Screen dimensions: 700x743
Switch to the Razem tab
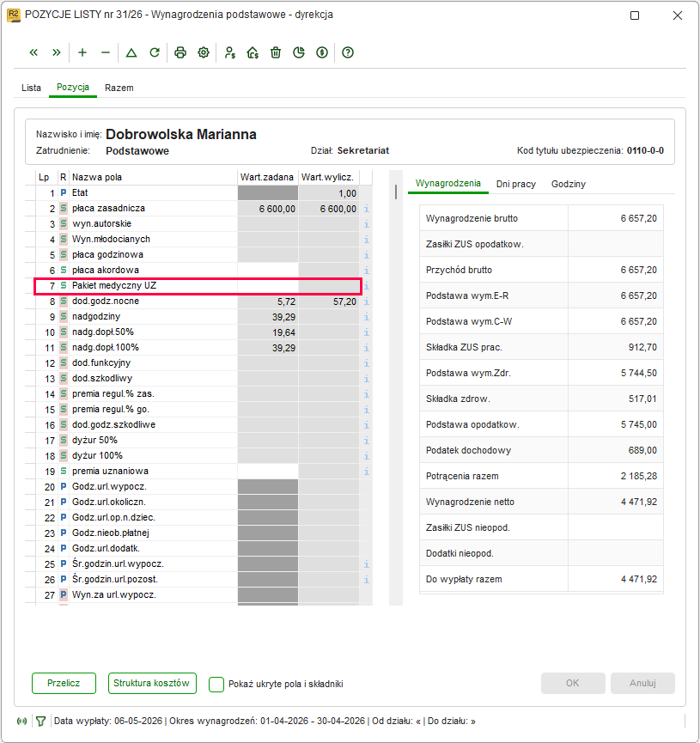[x=119, y=88]
